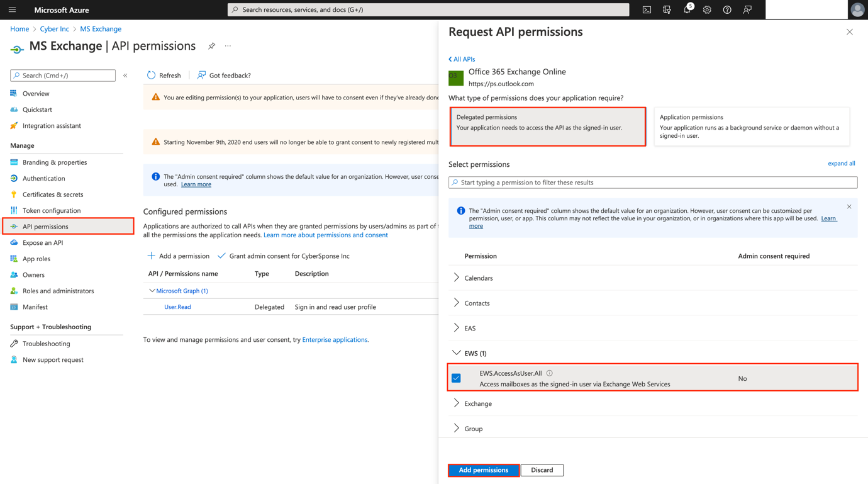Select Application permissions type

point(752,127)
